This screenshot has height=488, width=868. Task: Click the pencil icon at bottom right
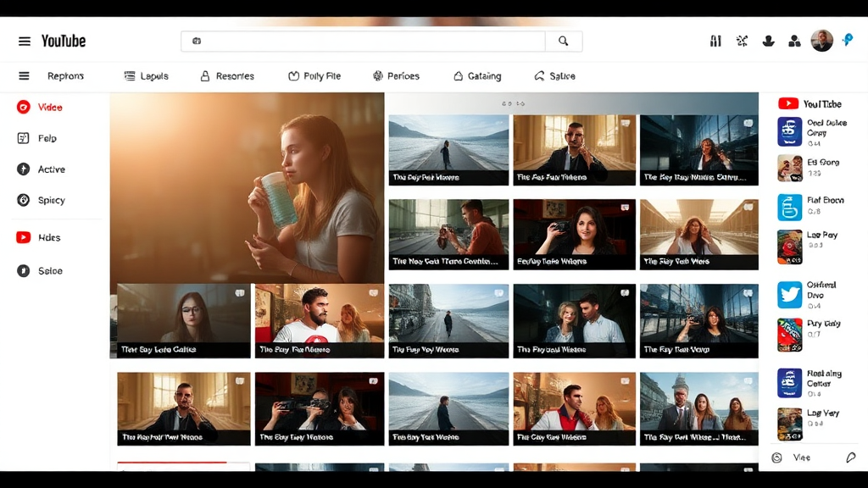850,457
